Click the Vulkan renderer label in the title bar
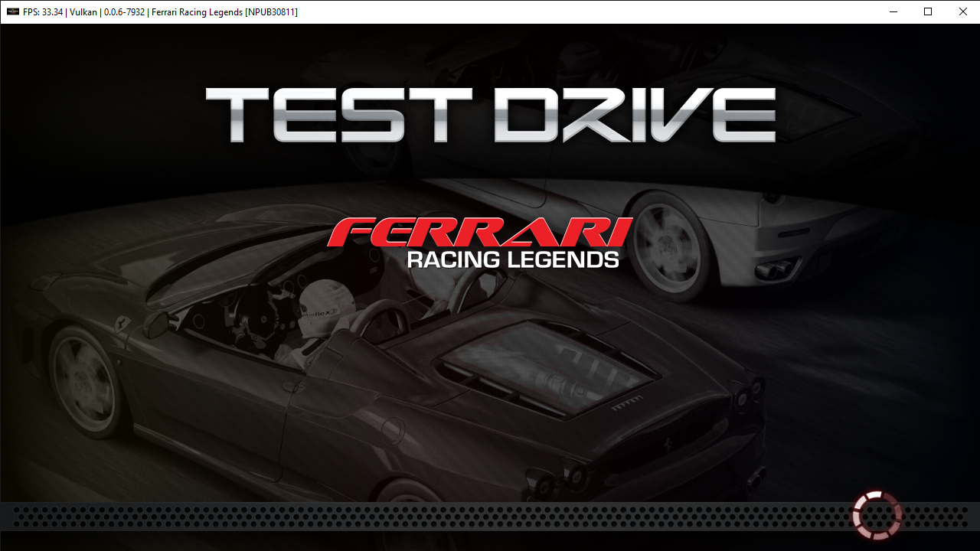 coord(83,11)
